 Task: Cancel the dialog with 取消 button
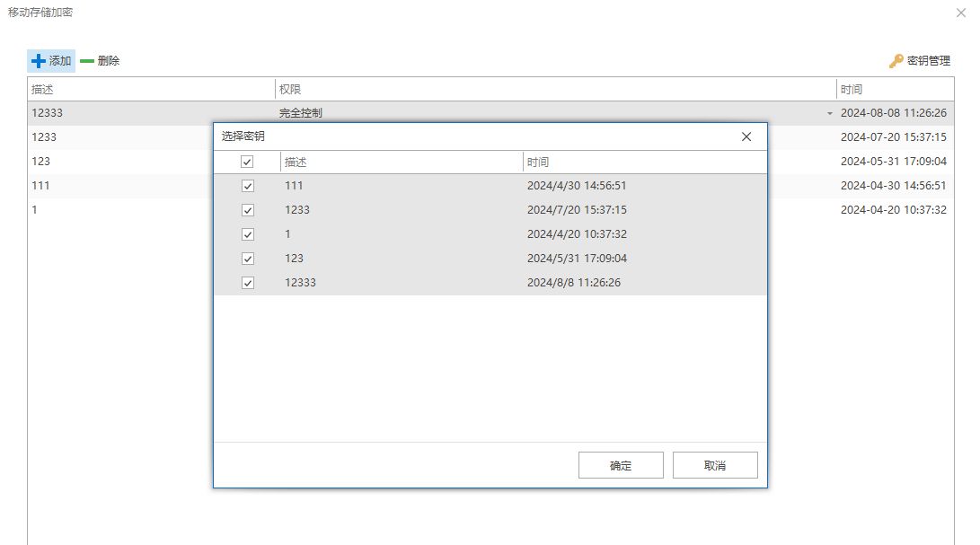click(x=715, y=465)
